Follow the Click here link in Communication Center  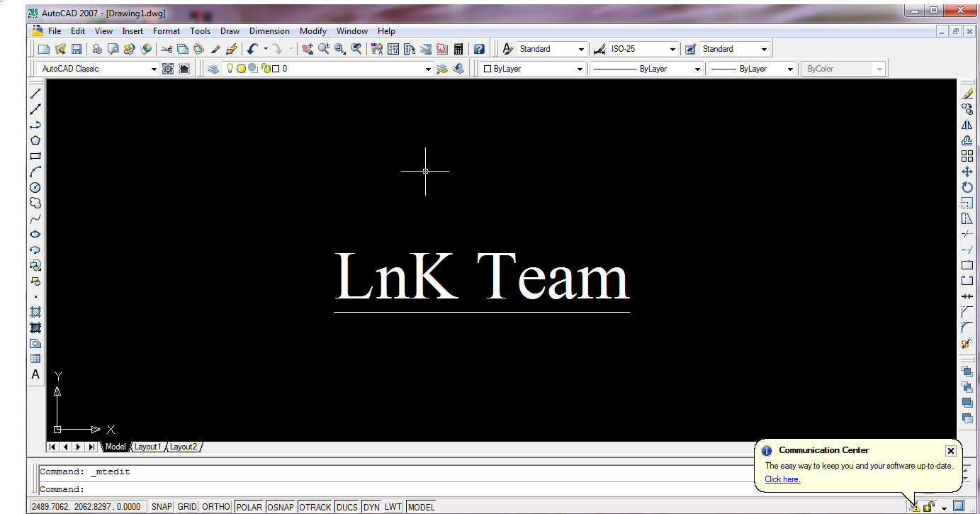[782, 479]
